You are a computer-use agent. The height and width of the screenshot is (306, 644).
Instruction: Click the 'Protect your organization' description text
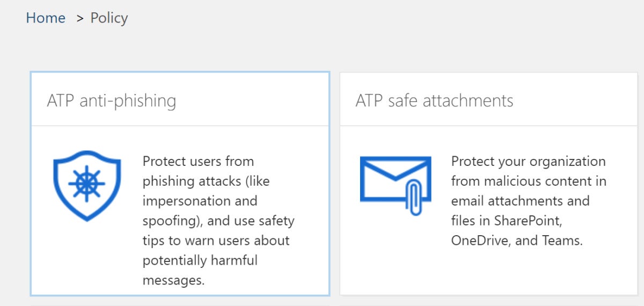click(529, 201)
